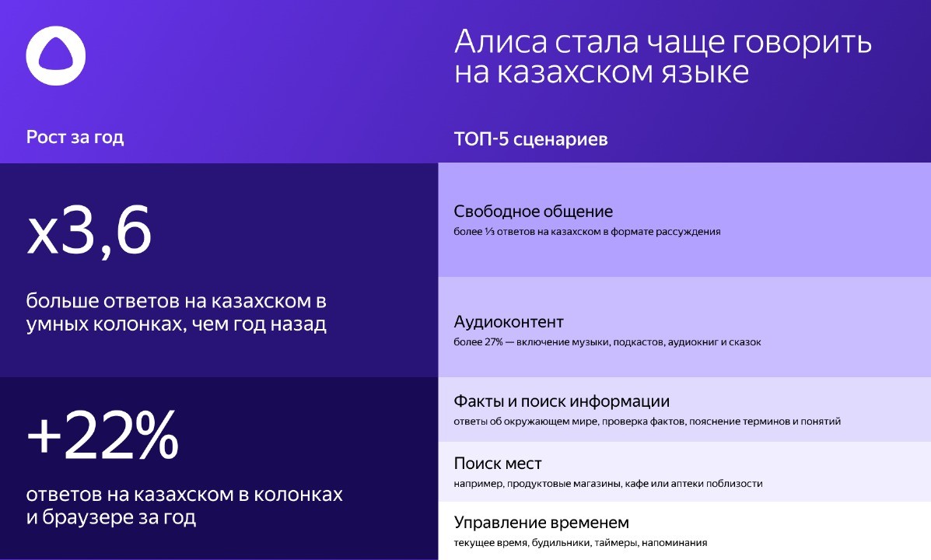
Task: Click the description listing alarms, timers, reminders
Action: (x=579, y=543)
